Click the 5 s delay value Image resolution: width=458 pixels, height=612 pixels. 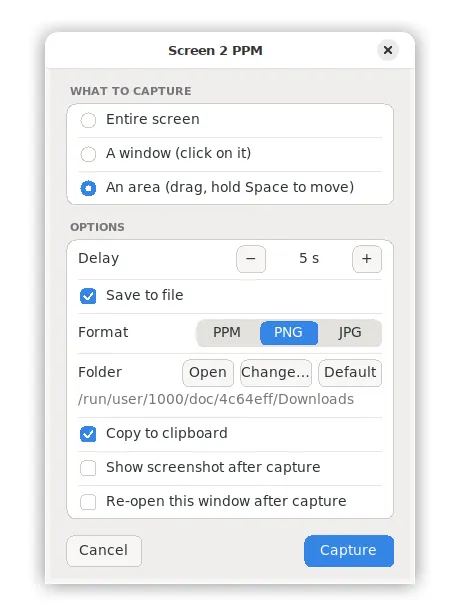point(309,258)
